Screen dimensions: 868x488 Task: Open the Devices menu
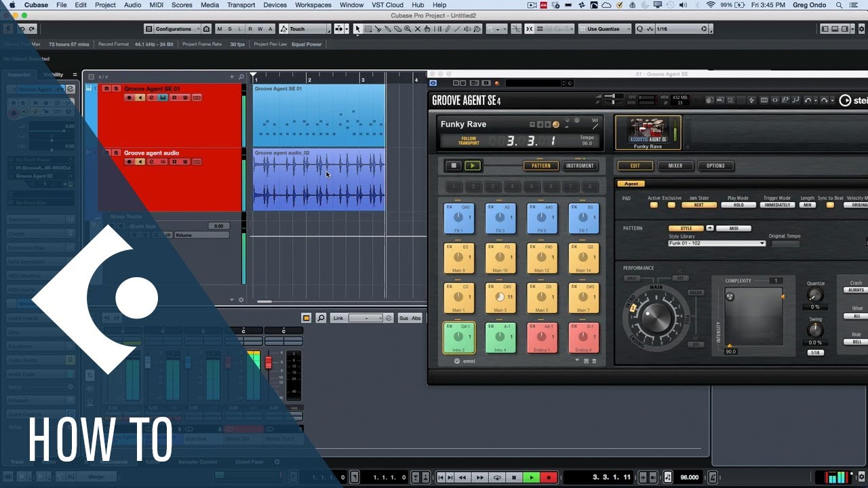point(275,5)
